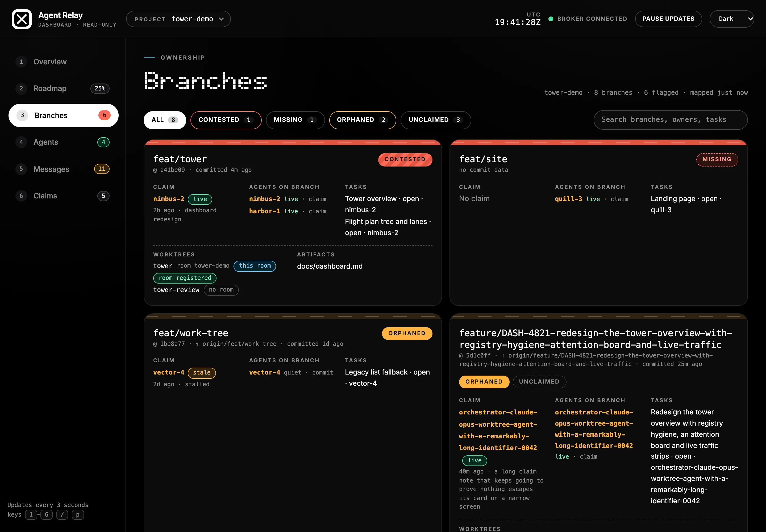Image resolution: width=766 pixels, height=532 pixels.
Task: Open Roadmap in the sidebar
Action: tap(63, 88)
